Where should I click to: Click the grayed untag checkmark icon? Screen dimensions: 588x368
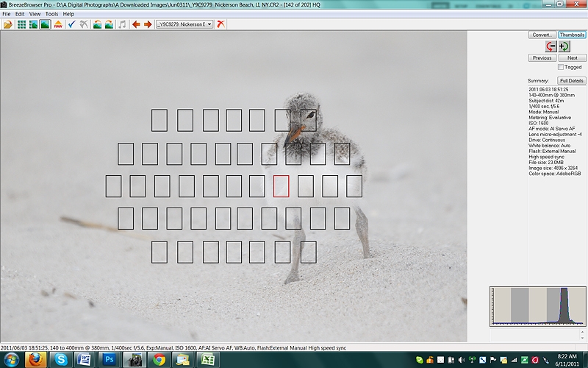click(84, 24)
